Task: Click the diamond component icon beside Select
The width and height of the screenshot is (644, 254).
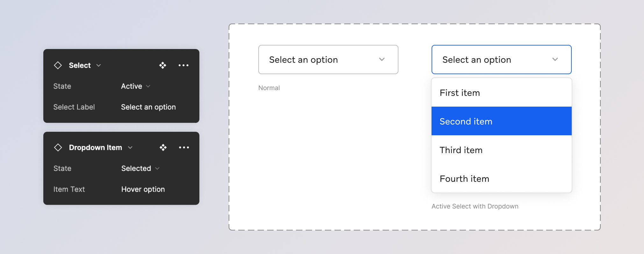Action: coord(58,65)
